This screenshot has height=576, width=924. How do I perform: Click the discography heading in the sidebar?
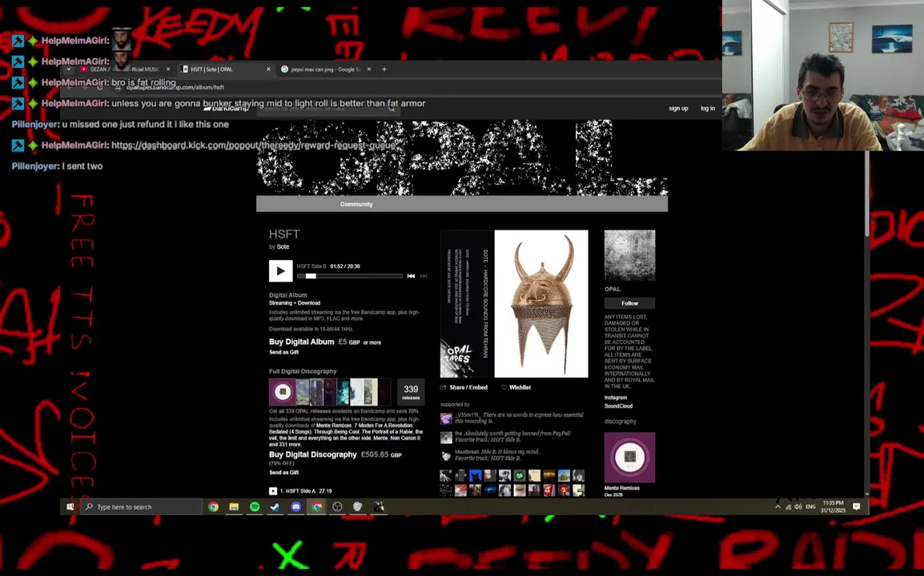click(x=620, y=422)
